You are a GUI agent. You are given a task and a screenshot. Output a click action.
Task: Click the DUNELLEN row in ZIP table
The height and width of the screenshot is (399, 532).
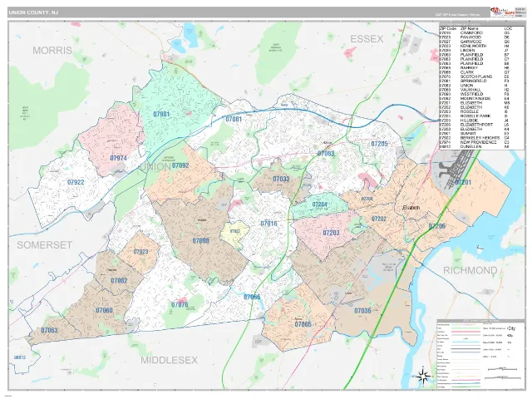click(475, 146)
